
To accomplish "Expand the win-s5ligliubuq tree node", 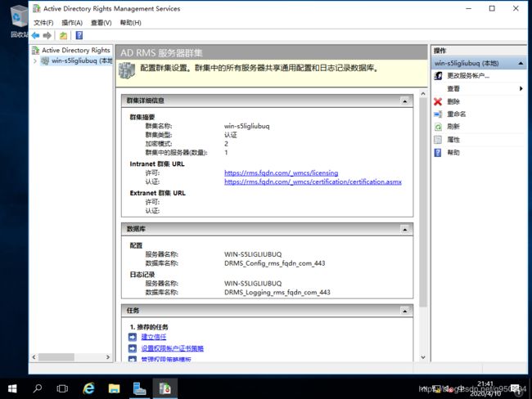I will pos(35,61).
